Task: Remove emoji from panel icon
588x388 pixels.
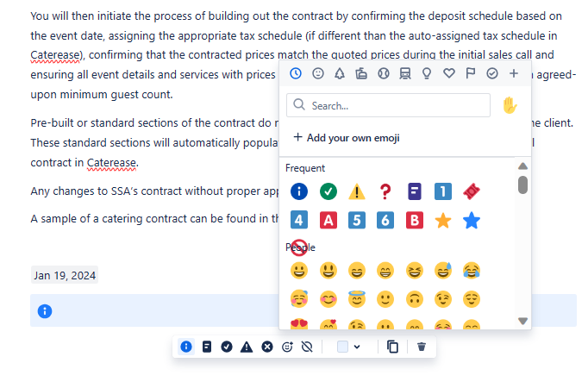Action: pos(307,347)
